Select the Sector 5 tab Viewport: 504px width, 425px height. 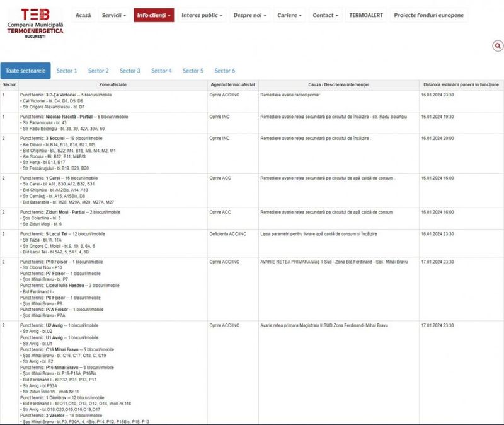click(x=192, y=71)
